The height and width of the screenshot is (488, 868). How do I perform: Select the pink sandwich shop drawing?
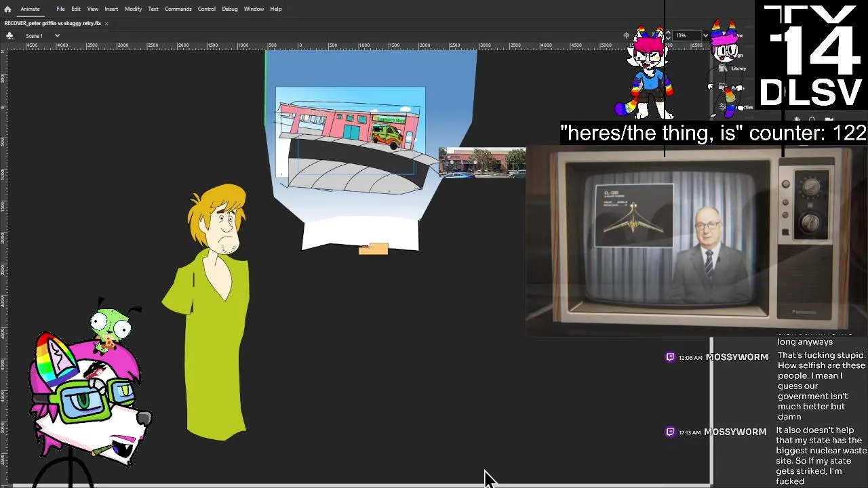[x=350, y=127]
